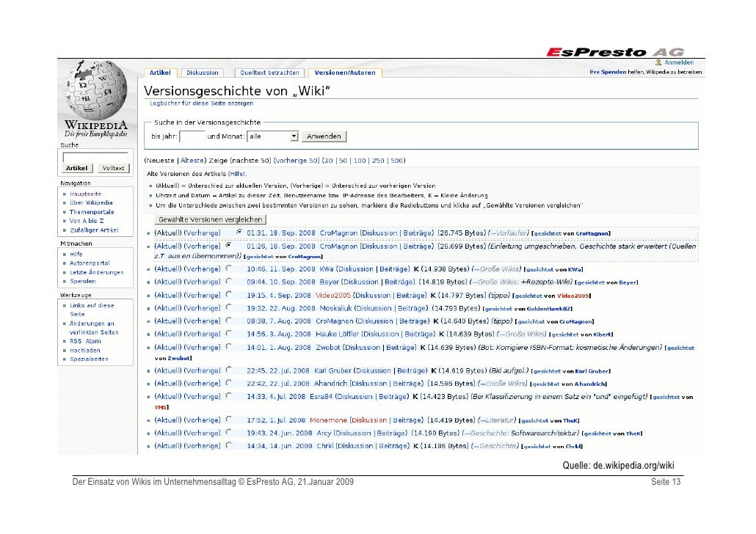The image size is (756, 534).
Task: Open 'Logbücher für diese Seite anzeigen' link
Action: coord(202,103)
